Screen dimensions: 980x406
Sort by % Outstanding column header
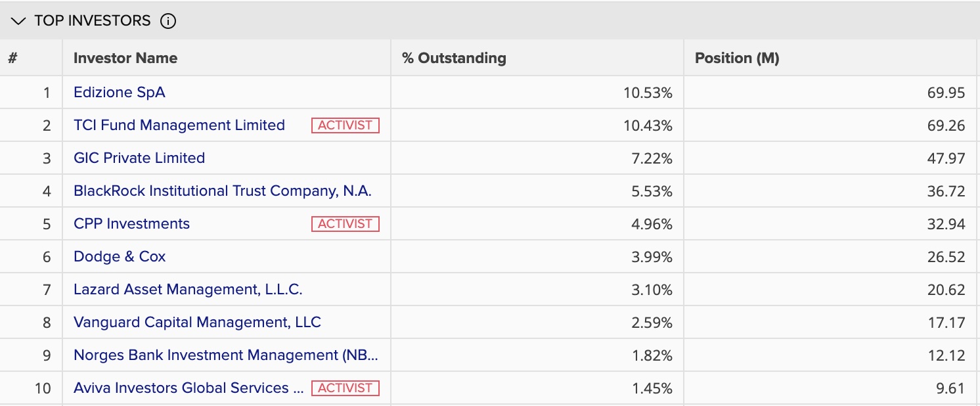(x=454, y=58)
